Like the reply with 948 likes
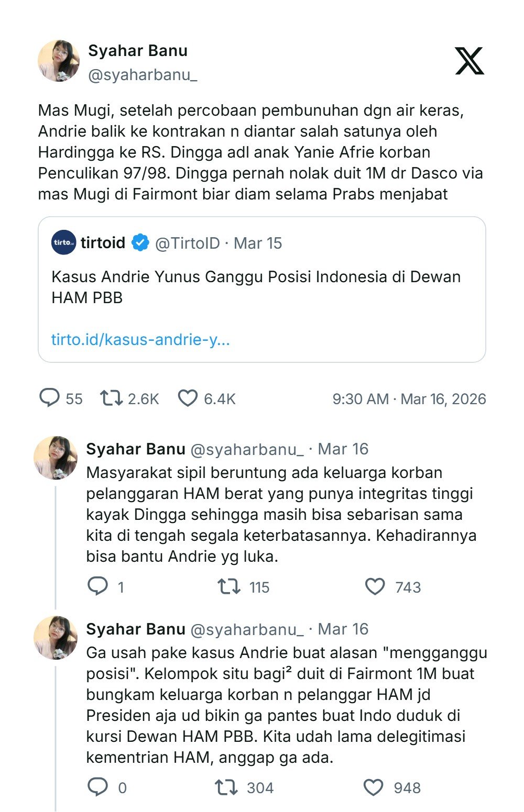Screen dimensions: 524x812 373,787
